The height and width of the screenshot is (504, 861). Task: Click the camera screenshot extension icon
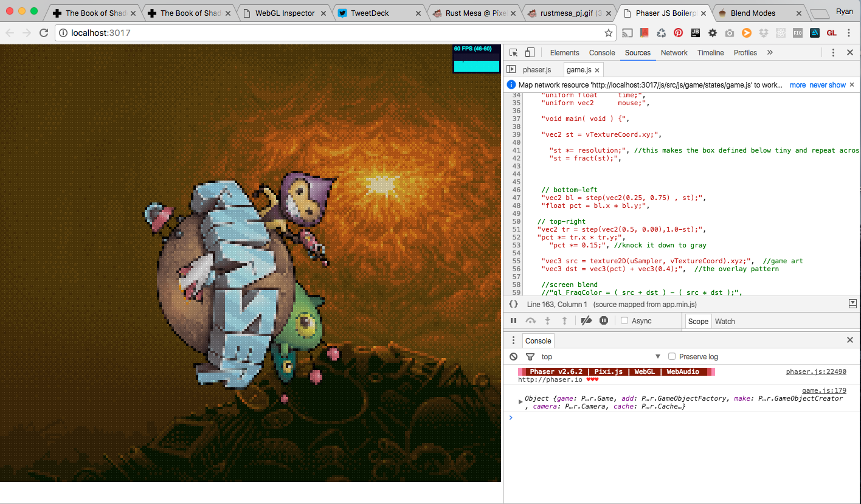pyautogui.click(x=730, y=33)
